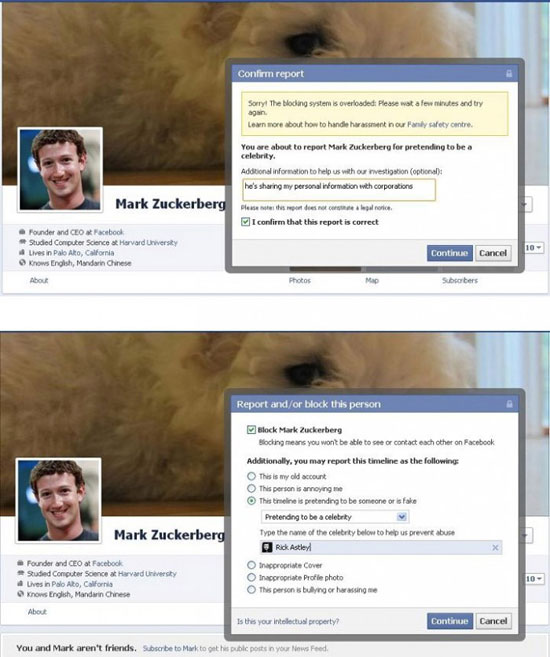This screenshot has height=657, width=550.
Task: Open Harvard University link behind Confirm report dialog
Action: (148, 242)
